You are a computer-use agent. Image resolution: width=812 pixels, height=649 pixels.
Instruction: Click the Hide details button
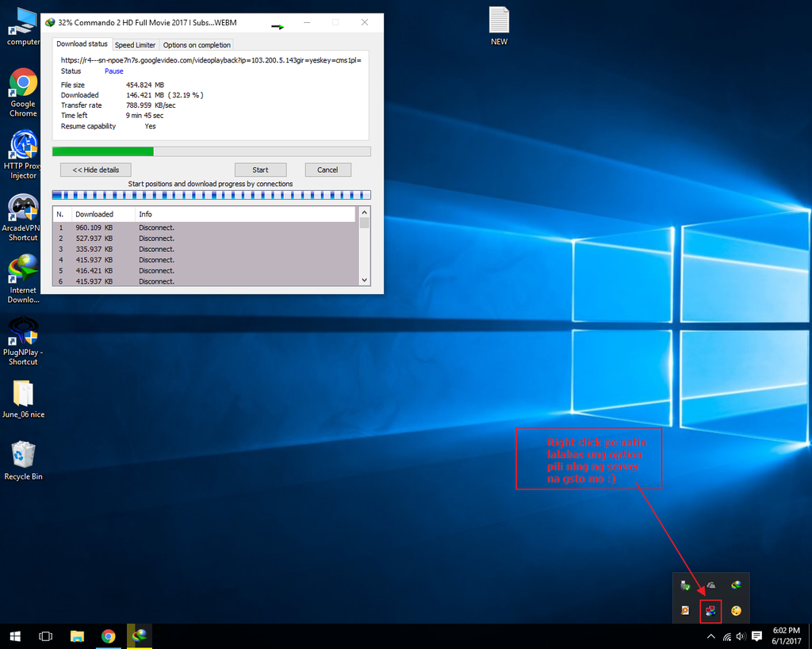[x=96, y=170]
